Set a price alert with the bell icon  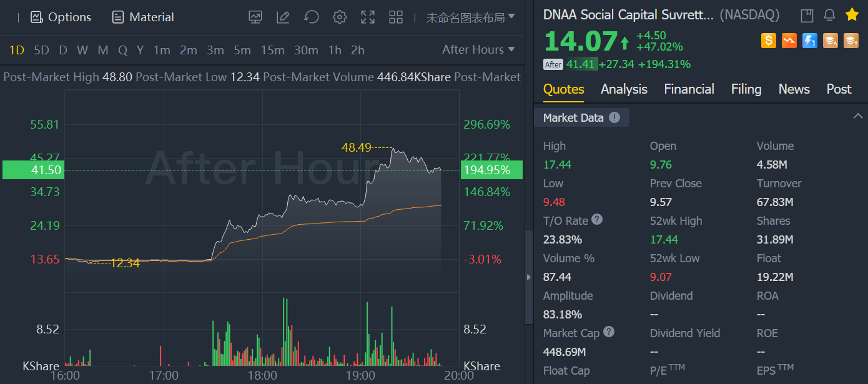point(829,15)
